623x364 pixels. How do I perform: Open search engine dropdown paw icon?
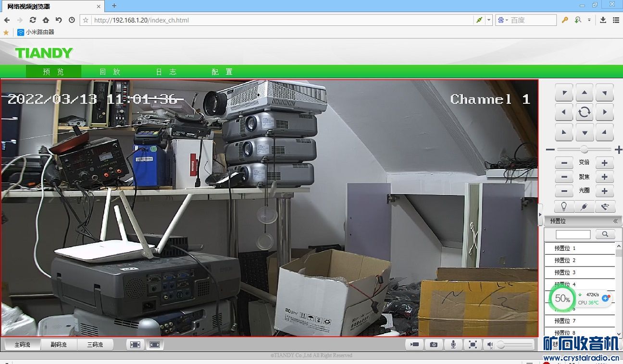pos(502,20)
